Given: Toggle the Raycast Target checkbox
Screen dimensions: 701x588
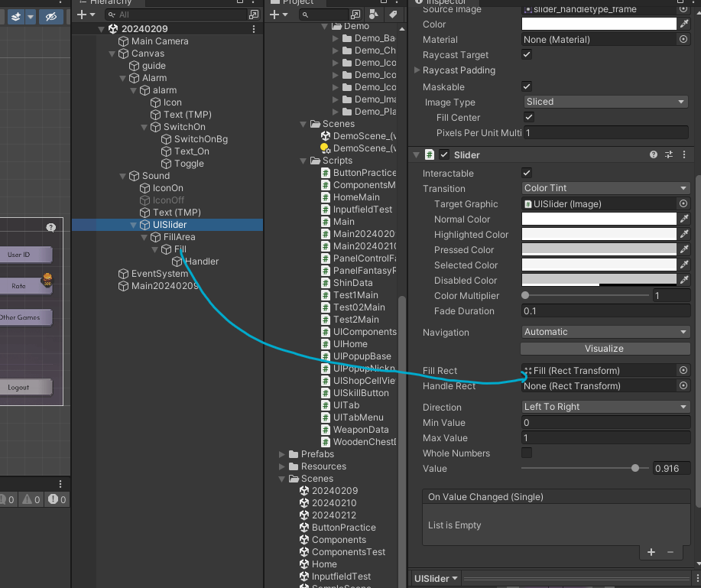Looking at the screenshot, I should click(x=527, y=54).
